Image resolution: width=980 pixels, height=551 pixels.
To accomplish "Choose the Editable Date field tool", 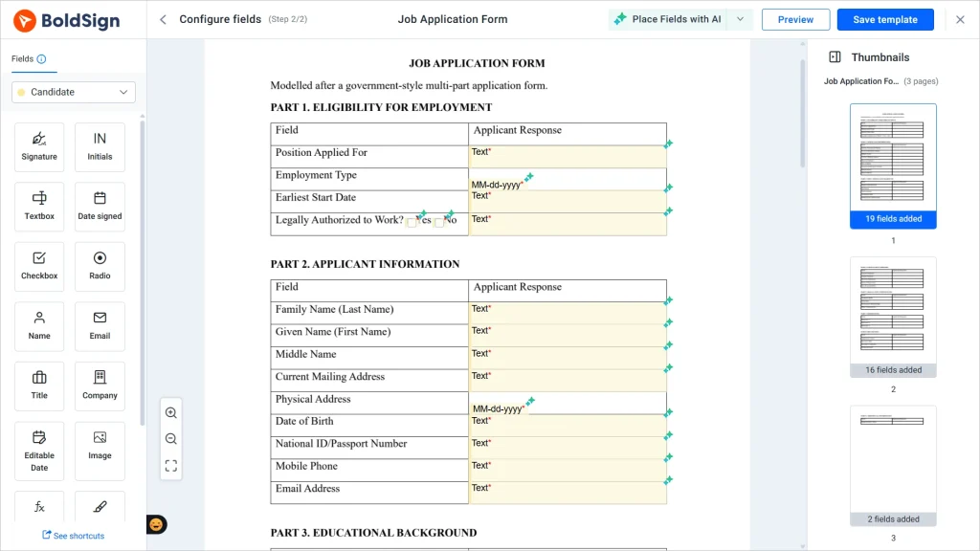I will [39, 452].
